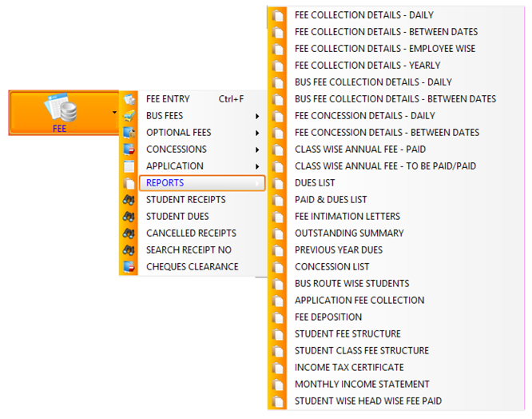Click the REPORTS submenu arrow
Image resolution: width=532 pixels, height=419 pixels.
coord(257,183)
